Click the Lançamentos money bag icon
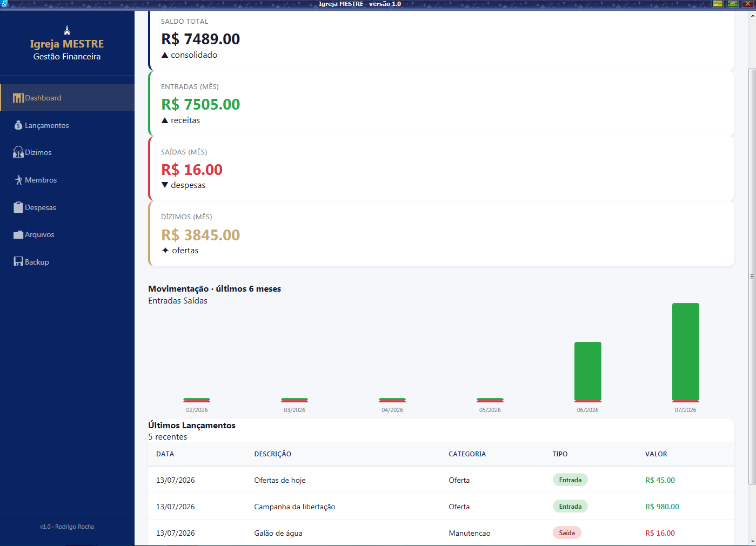 (18, 125)
